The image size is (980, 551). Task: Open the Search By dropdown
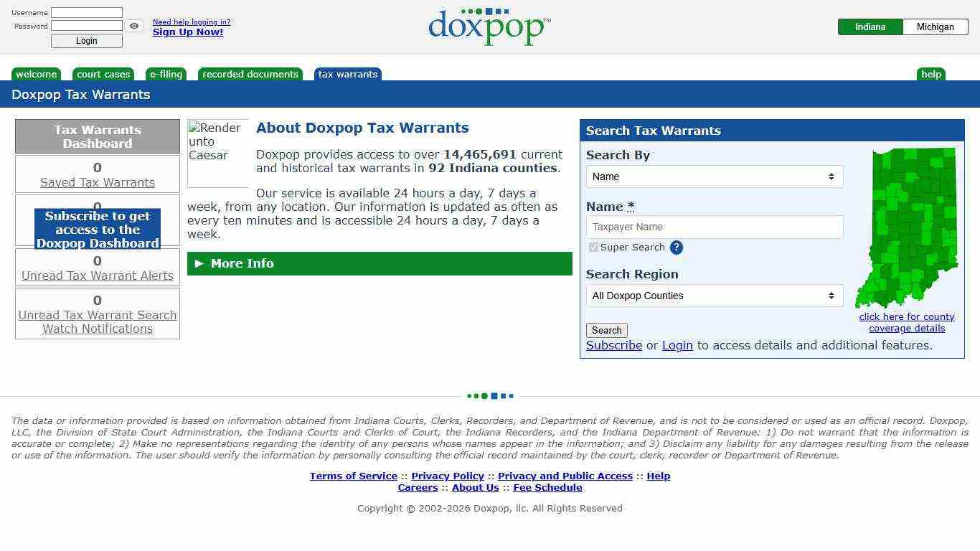714,176
